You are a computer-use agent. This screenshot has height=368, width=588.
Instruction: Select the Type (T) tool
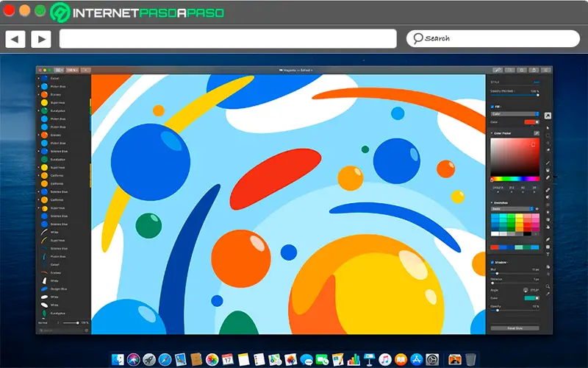pyautogui.click(x=548, y=255)
